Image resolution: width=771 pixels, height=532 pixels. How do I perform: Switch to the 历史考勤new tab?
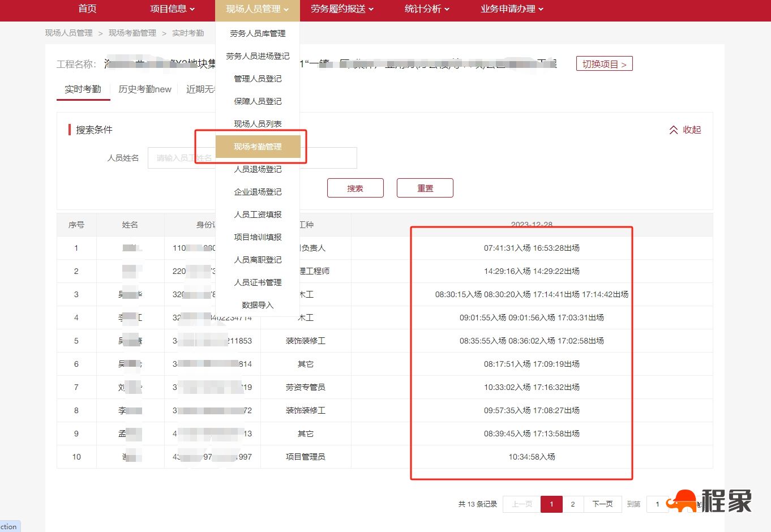[145, 89]
